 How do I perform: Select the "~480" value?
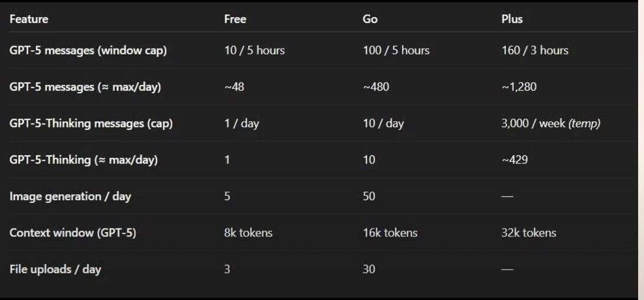(x=376, y=87)
